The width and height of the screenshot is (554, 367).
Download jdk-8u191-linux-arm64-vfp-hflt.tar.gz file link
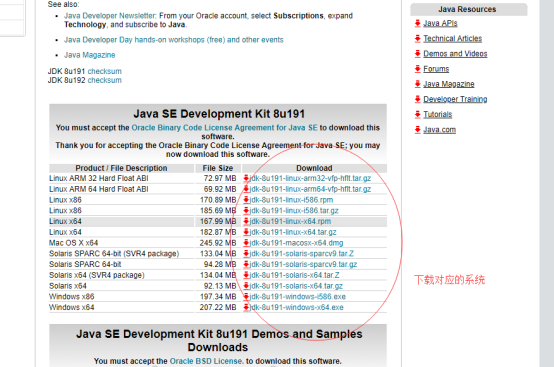(310, 189)
